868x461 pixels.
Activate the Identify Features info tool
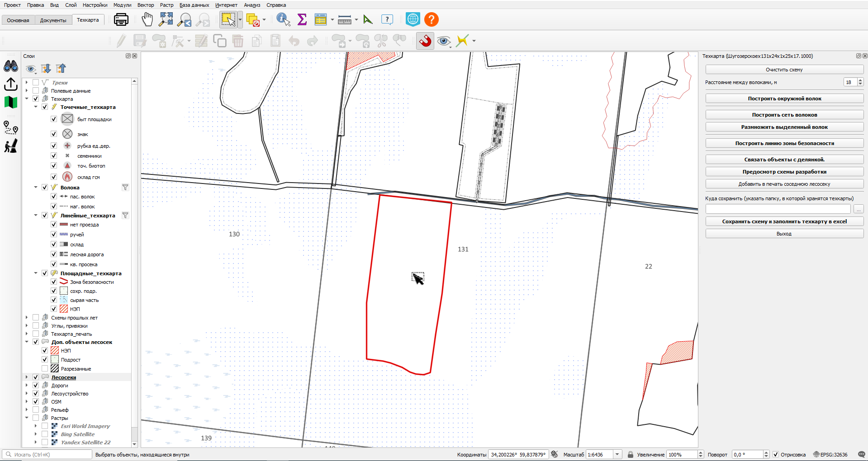point(283,19)
